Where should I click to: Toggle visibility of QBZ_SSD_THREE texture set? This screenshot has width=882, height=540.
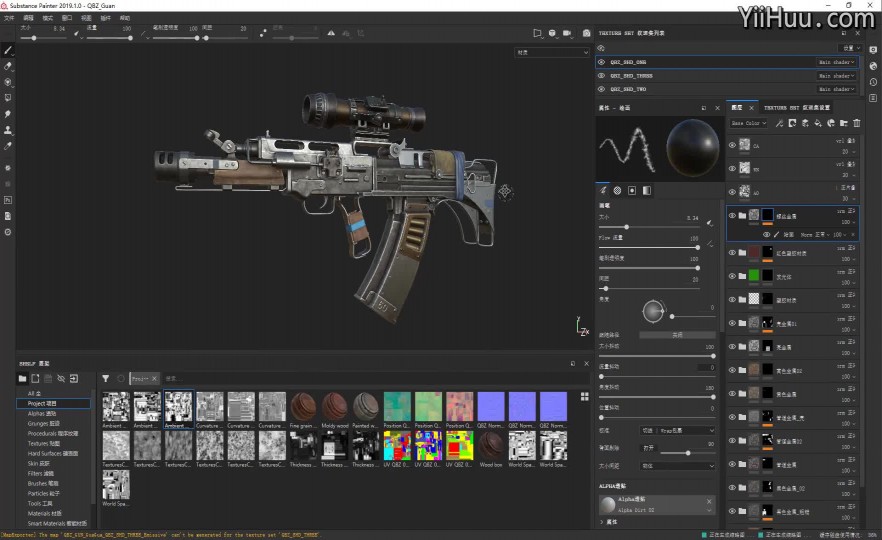coord(601,76)
